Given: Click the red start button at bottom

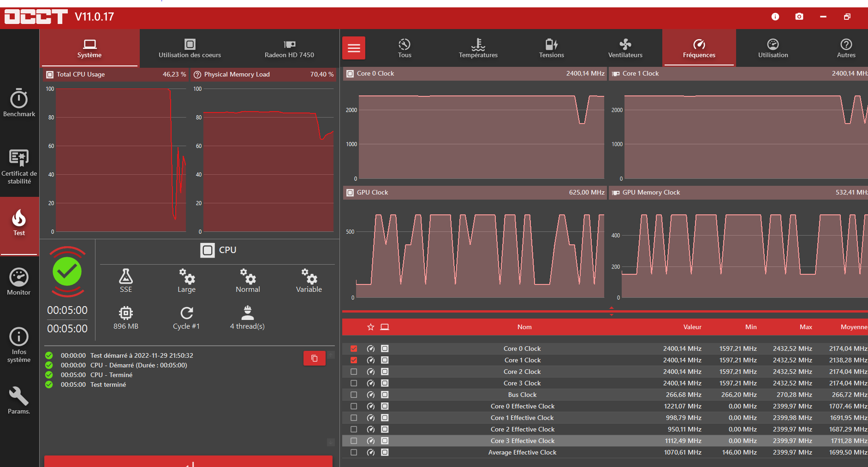Looking at the screenshot, I should [188, 461].
